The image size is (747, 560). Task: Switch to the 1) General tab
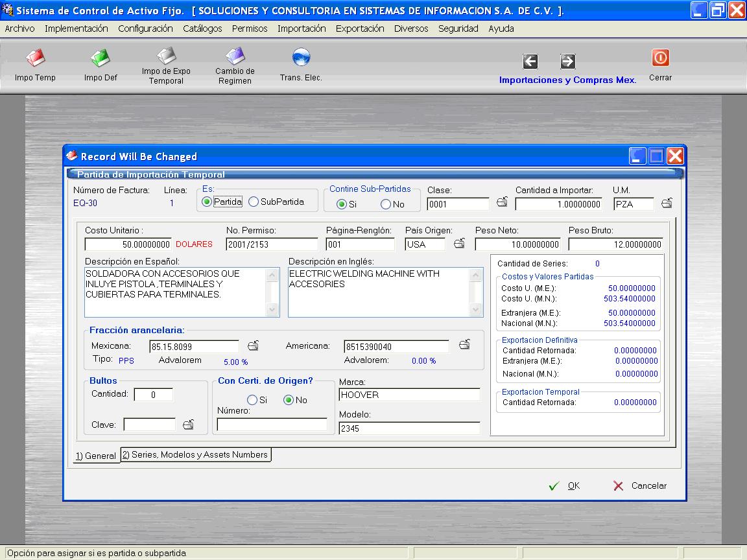tap(96, 456)
